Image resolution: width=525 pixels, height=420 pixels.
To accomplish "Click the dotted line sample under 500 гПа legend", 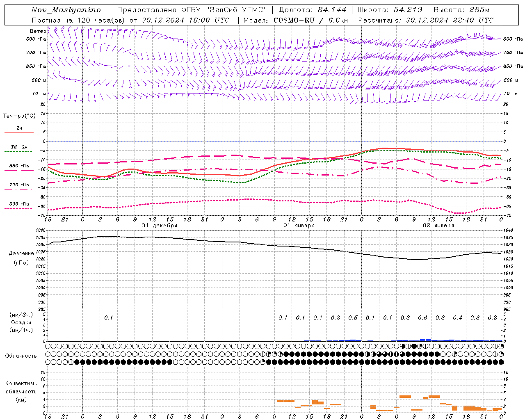I will point(18,208).
